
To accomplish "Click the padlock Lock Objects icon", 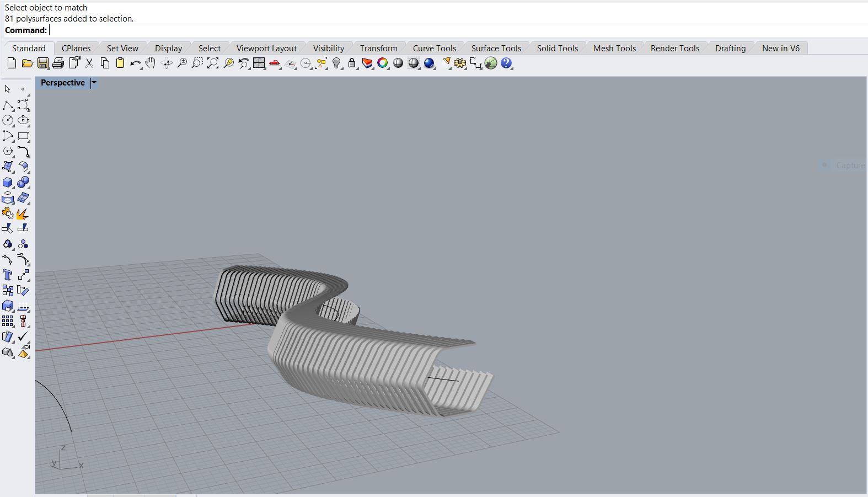I will tap(352, 63).
